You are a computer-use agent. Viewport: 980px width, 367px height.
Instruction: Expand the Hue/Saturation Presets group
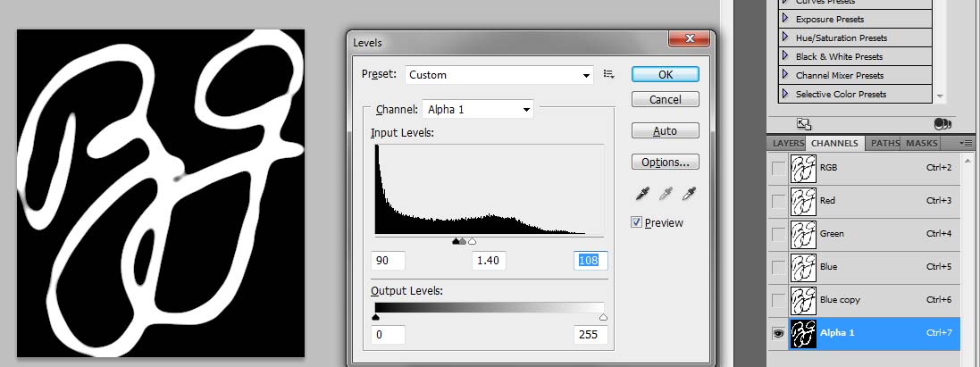click(785, 38)
